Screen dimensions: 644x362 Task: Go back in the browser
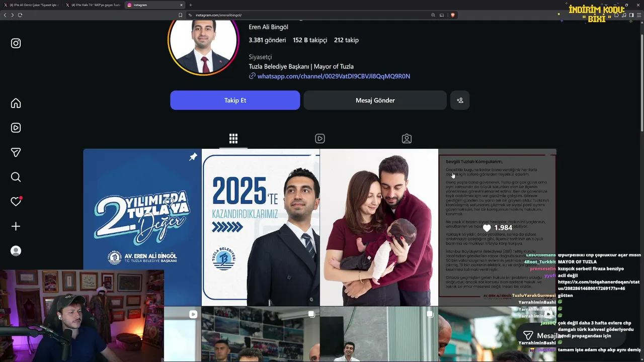5,15
